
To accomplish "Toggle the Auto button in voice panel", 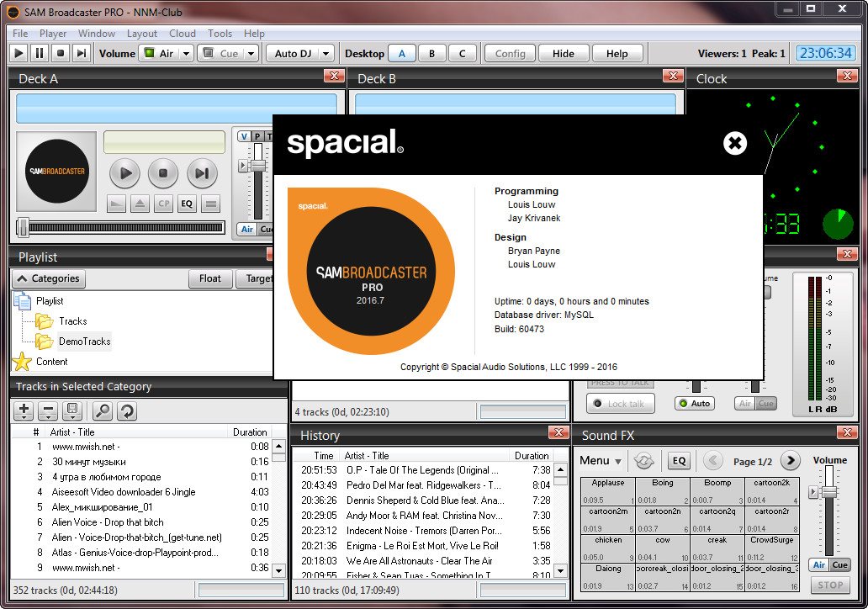I will [694, 404].
